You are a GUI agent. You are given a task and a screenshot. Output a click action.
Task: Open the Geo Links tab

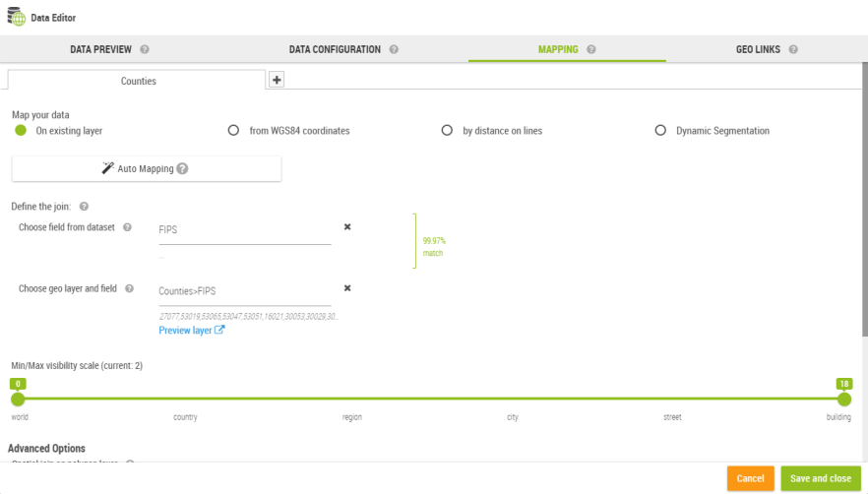[x=758, y=49]
